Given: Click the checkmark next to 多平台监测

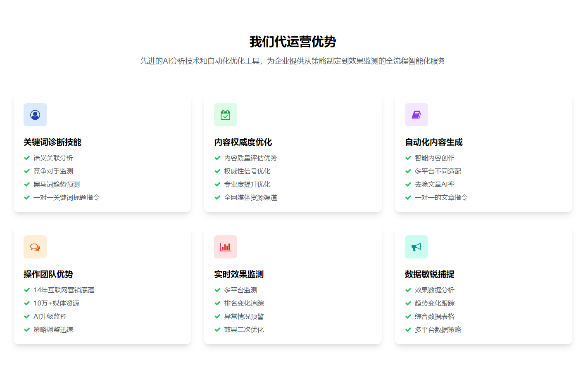Looking at the screenshot, I should (x=217, y=290).
